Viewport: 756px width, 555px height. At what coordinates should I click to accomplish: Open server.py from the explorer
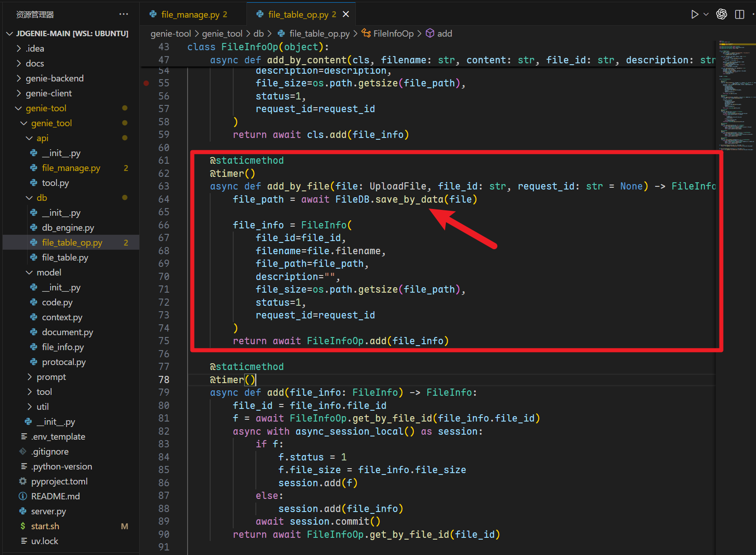pyautogui.click(x=48, y=511)
